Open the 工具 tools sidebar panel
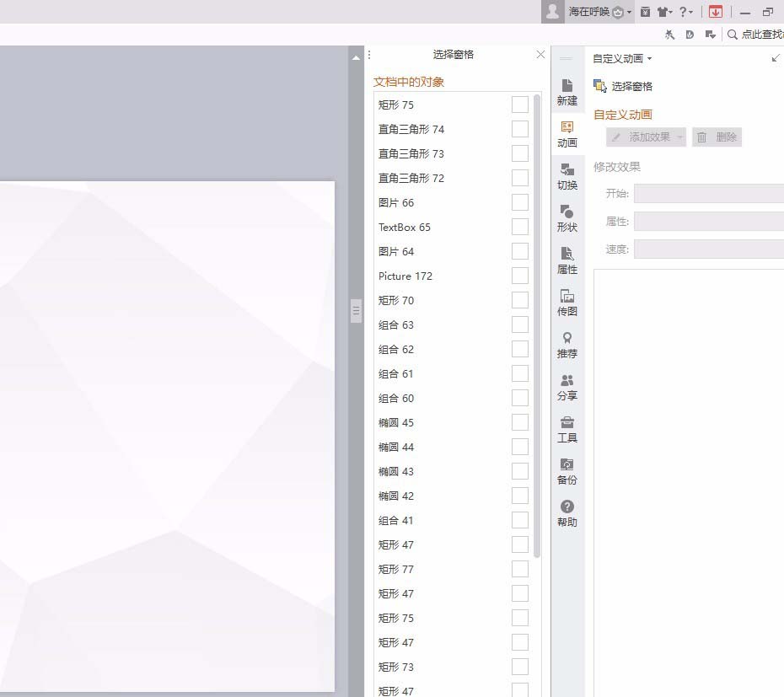 567,430
